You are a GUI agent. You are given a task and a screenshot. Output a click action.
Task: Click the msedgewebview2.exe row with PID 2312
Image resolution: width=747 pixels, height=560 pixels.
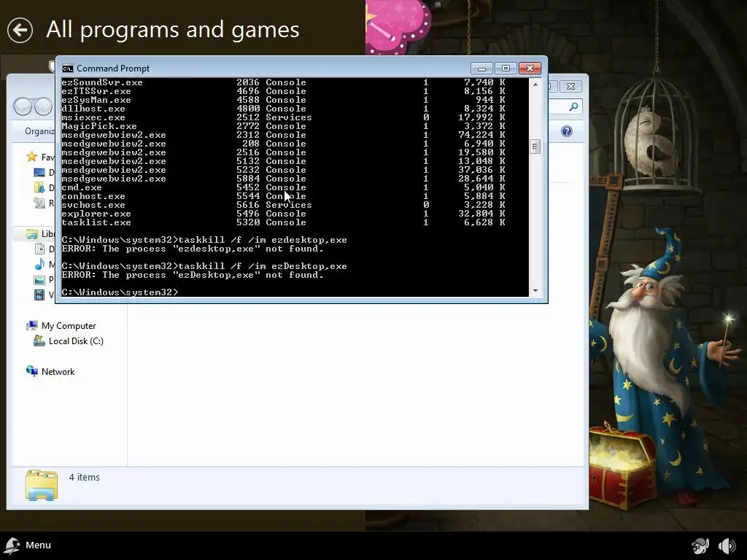point(283,135)
